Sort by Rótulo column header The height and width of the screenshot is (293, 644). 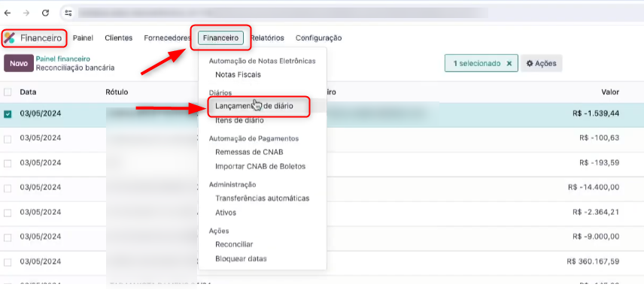click(117, 92)
